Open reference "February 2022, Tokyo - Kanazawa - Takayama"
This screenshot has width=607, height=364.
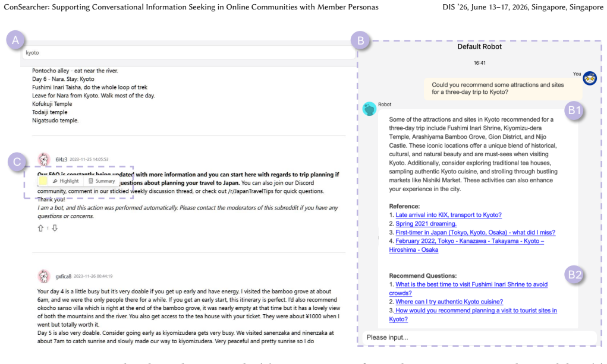point(467,245)
